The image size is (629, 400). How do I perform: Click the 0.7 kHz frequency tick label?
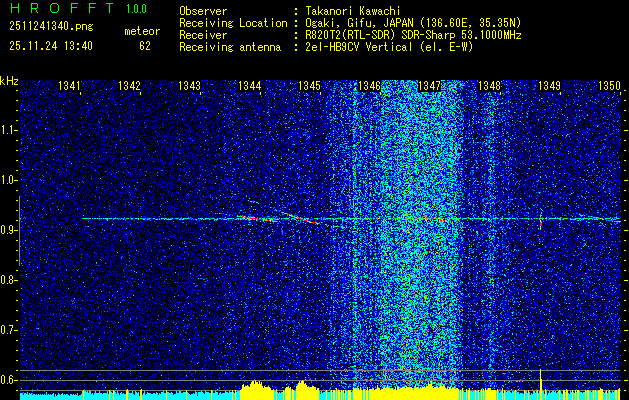pos(9,330)
